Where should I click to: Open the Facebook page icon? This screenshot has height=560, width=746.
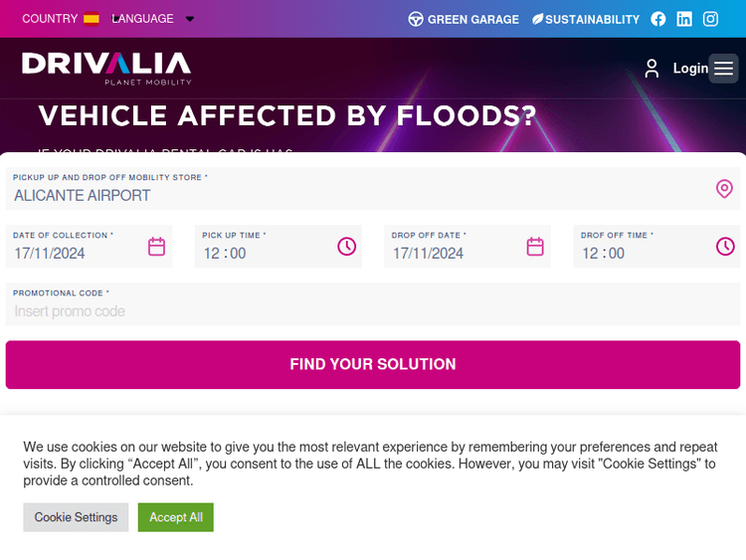(x=658, y=19)
